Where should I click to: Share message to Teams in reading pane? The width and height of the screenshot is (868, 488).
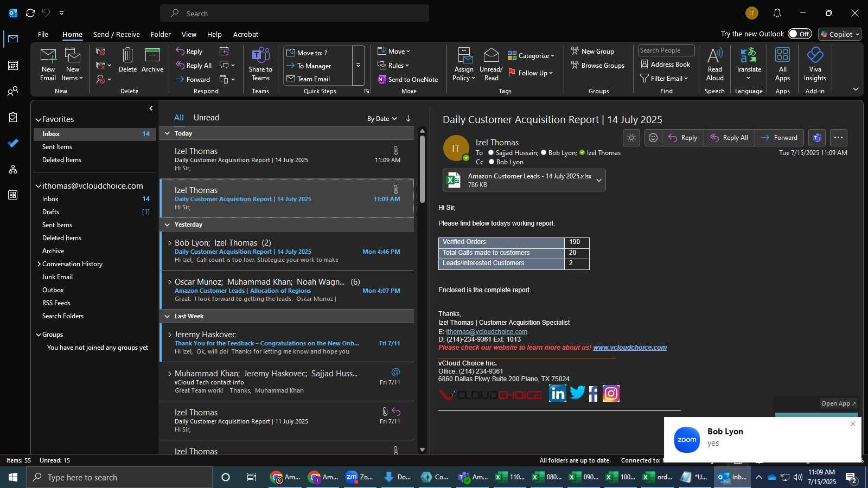[x=817, y=138]
